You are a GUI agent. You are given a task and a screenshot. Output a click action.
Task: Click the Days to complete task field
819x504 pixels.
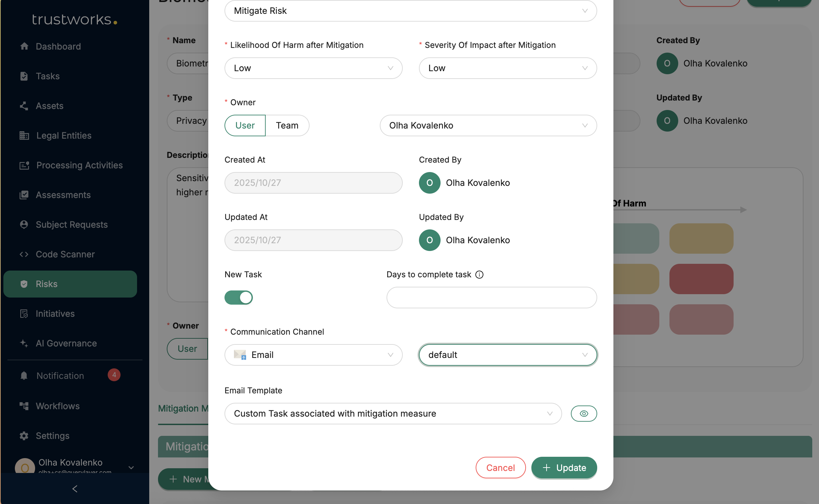tap(492, 298)
